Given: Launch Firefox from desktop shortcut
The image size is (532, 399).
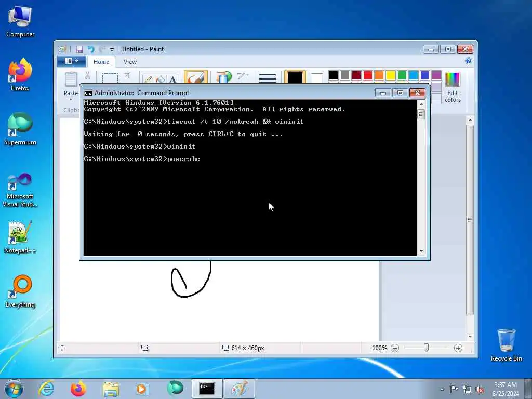Looking at the screenshot, I should coord(20,75).
